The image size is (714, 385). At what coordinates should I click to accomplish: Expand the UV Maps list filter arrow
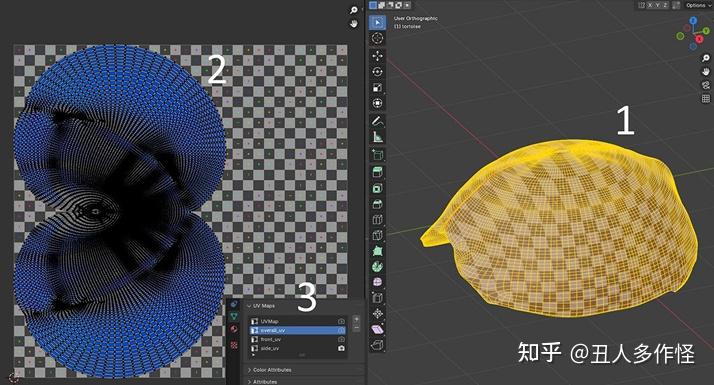tap(253, 355)
